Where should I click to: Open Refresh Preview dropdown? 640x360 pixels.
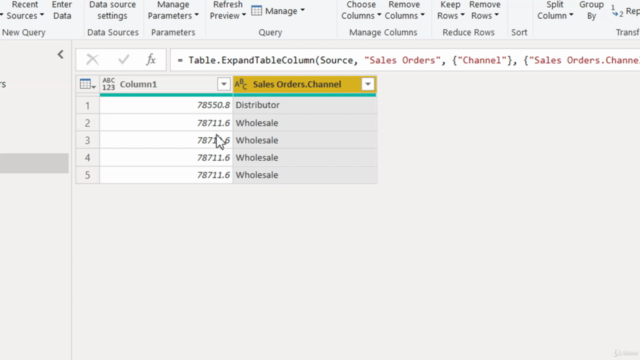tap(228, 11)
